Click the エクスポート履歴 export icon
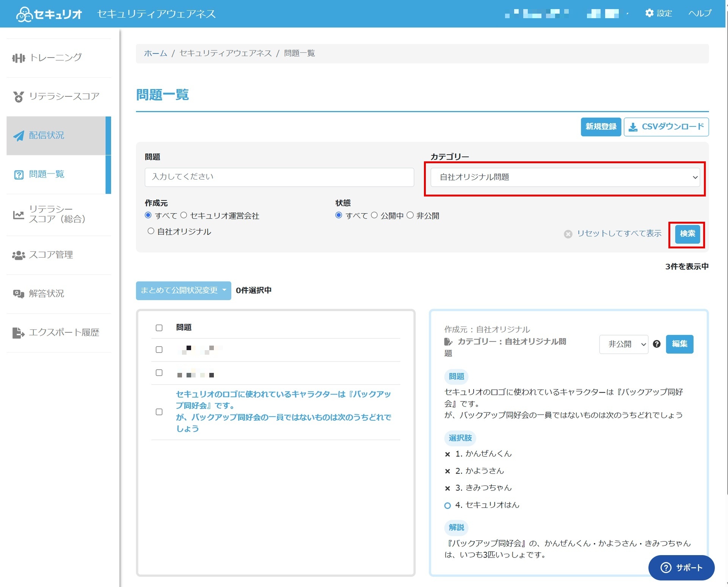The width and height of the screenshot is (728, 587). coord(18,333)
